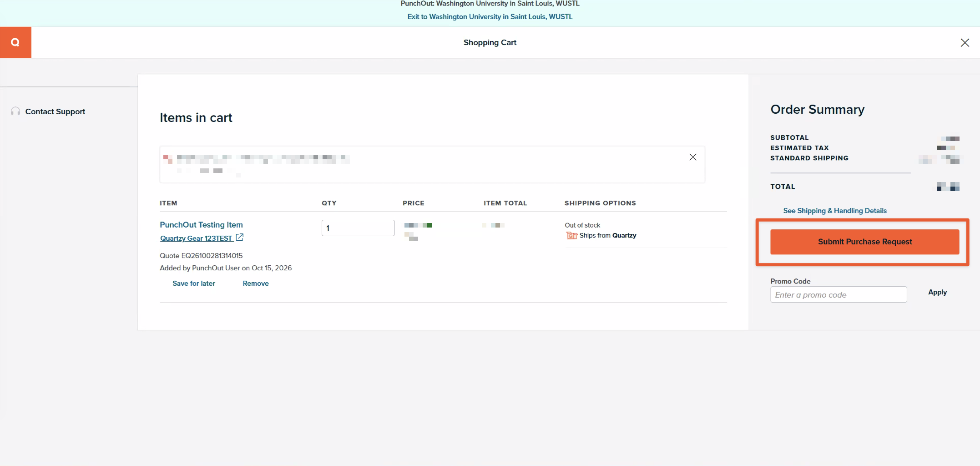Click the Shipping Options column header
Image resolution: width=980 pixels, height=466 pixels.
tap(600, 203)
